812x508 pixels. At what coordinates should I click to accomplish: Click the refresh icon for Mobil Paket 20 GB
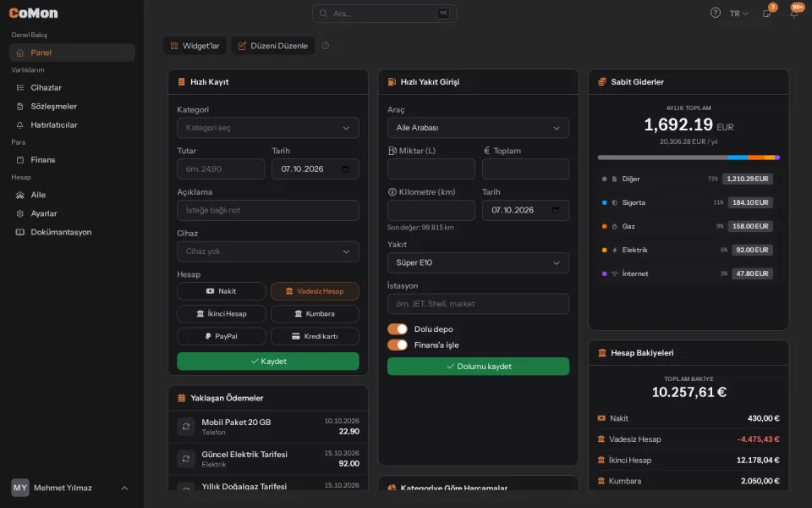pyautogui.click(x=186, y=427)
